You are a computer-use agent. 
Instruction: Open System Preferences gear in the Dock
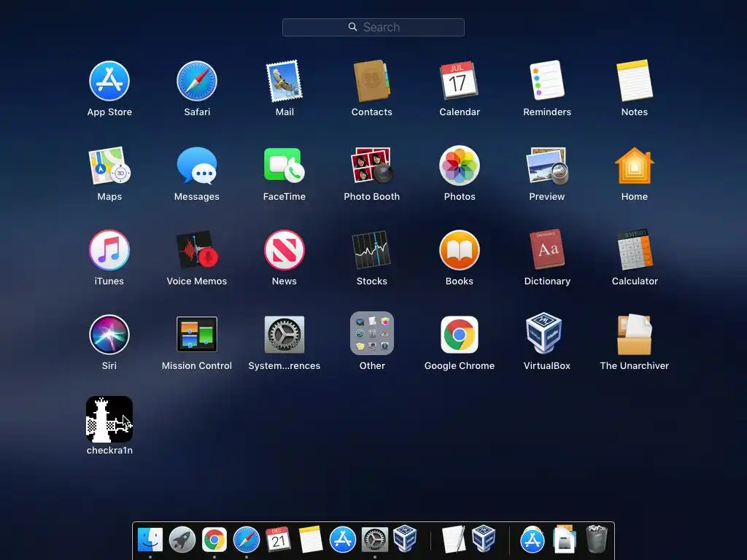coord(375,540)
